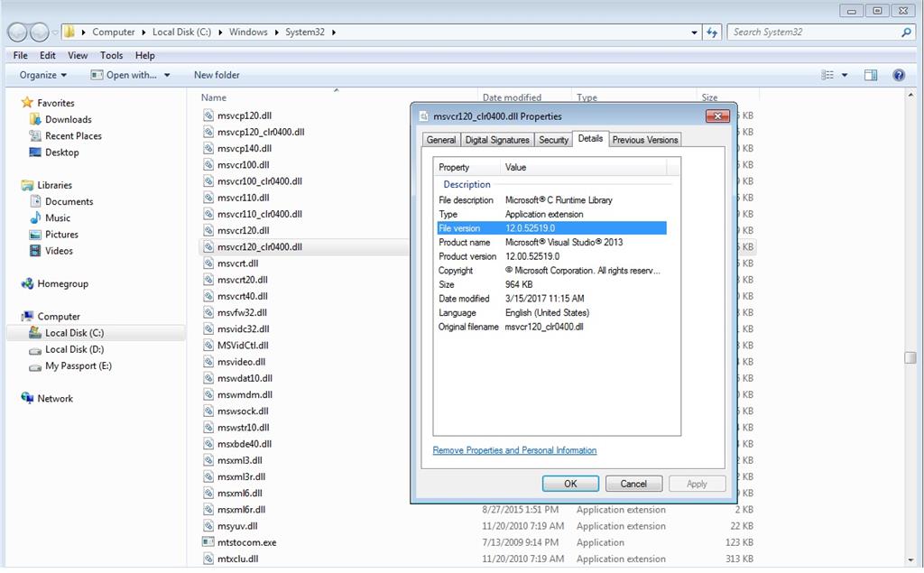Expand the view options dropdown arrow
Image resolution: width=924 pixels, height=573 pixels.
coord(845,75)
